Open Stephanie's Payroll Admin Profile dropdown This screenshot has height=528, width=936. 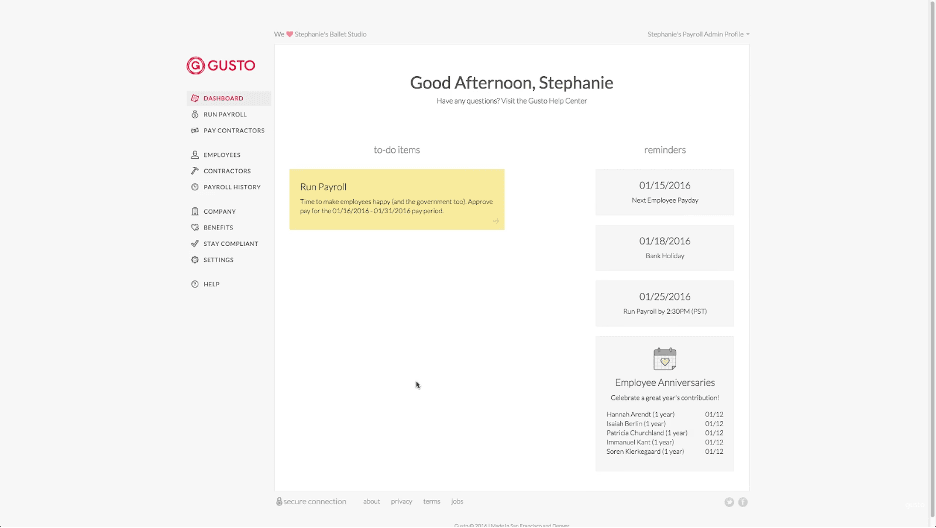pos(698,34)
